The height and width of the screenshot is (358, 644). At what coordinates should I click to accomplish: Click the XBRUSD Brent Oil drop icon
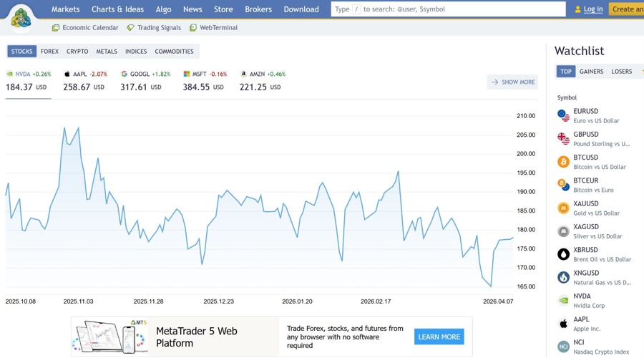(563, 254)
